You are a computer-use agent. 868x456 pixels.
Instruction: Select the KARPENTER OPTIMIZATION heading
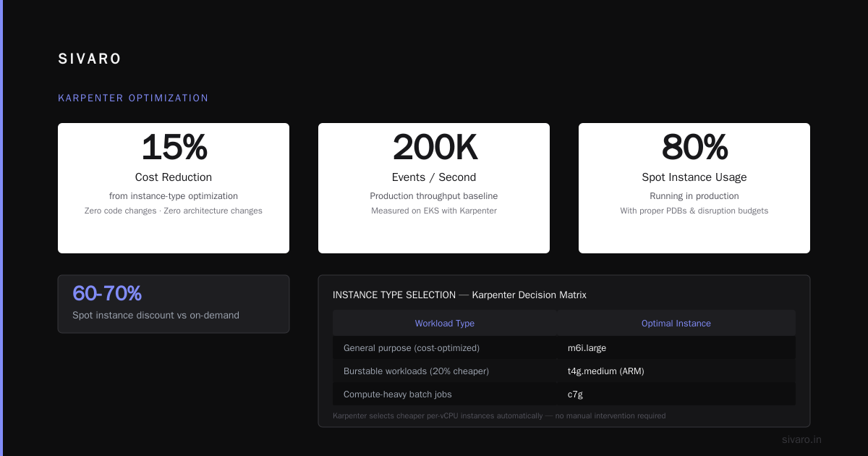point(133,98)
